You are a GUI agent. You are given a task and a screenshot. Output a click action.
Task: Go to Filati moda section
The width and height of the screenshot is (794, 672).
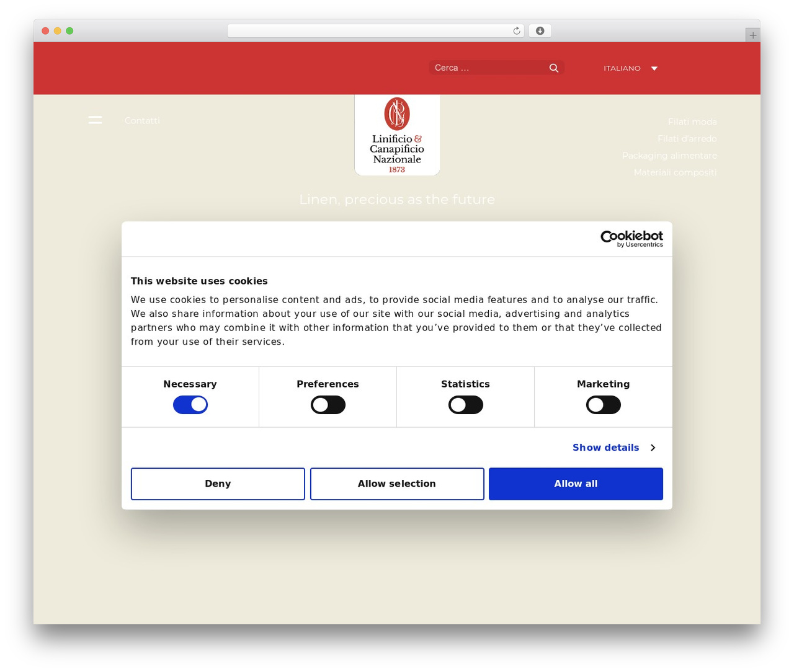(x=692, y=122)
